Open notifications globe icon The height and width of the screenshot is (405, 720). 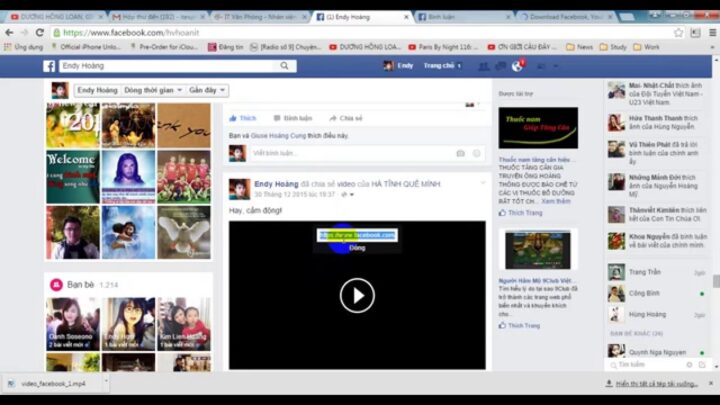coord(518,67)
